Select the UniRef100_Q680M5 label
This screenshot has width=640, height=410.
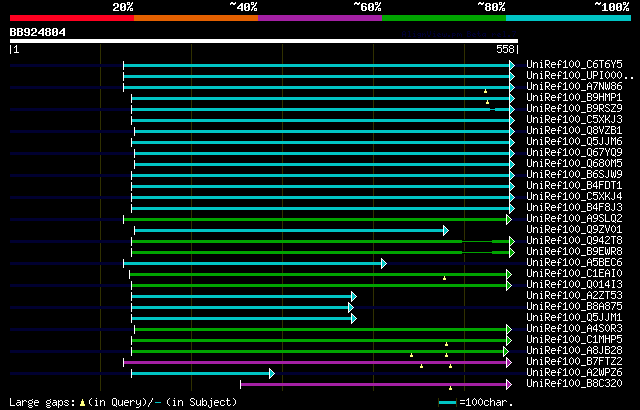574,164
